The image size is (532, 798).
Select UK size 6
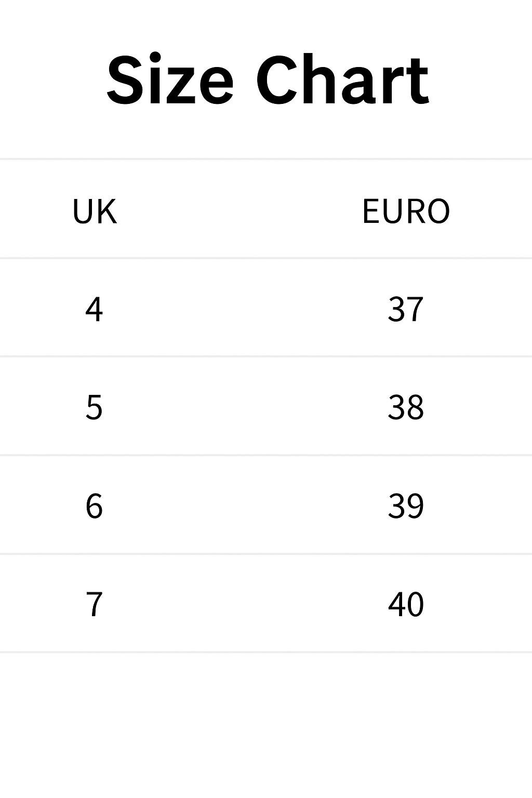tap(94, 506)
